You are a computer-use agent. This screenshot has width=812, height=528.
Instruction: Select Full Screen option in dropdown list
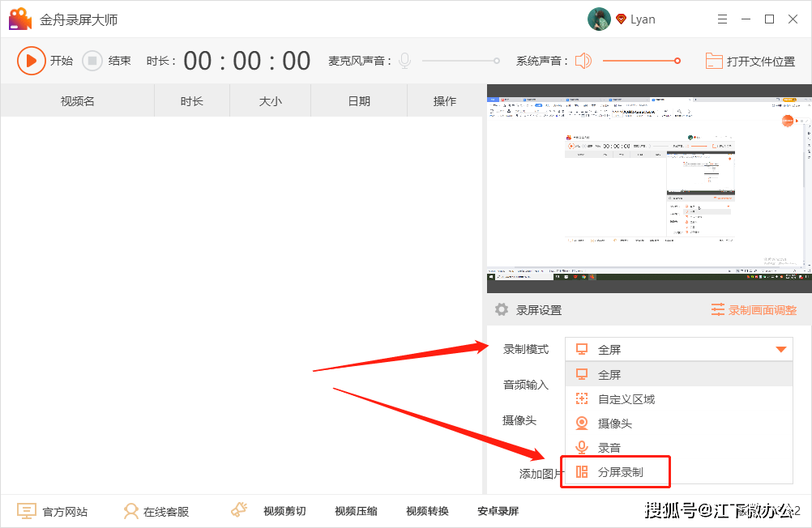609,375
